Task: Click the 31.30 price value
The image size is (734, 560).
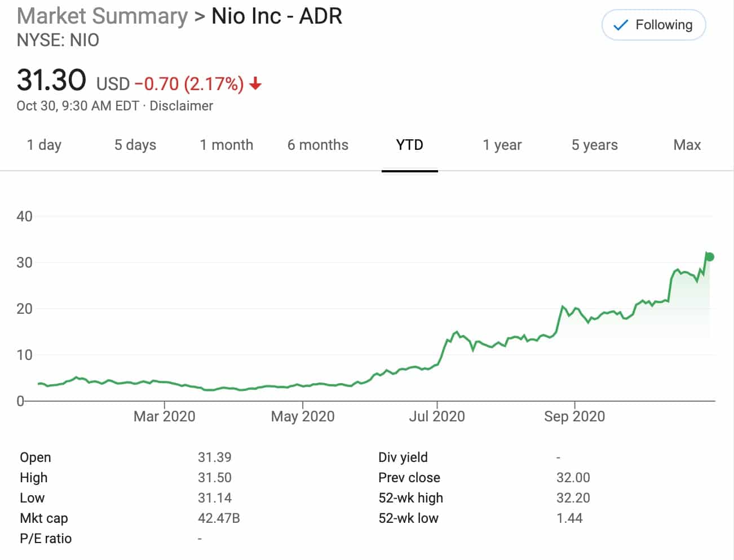Action: point(51,80)
